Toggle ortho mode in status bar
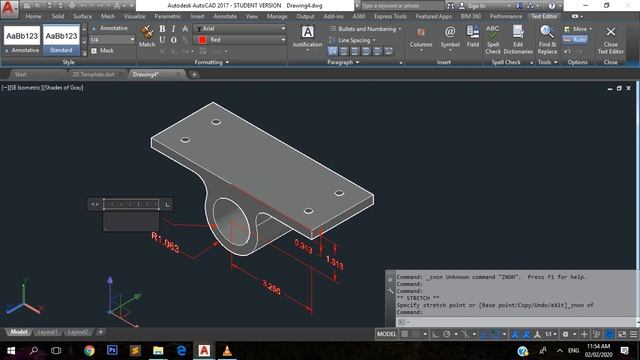The image size is (640, 360). click(x=436, y=334)
